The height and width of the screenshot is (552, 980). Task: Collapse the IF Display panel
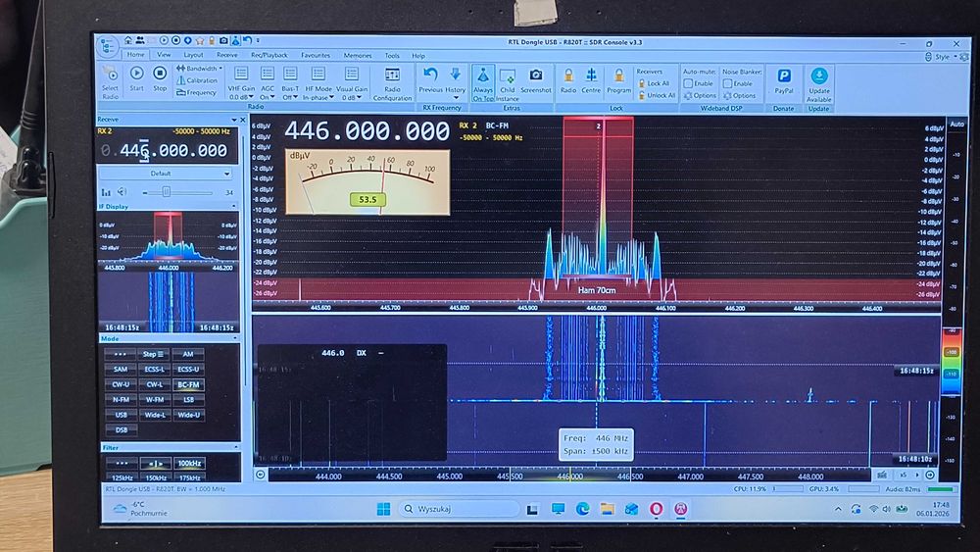(234, 206)
